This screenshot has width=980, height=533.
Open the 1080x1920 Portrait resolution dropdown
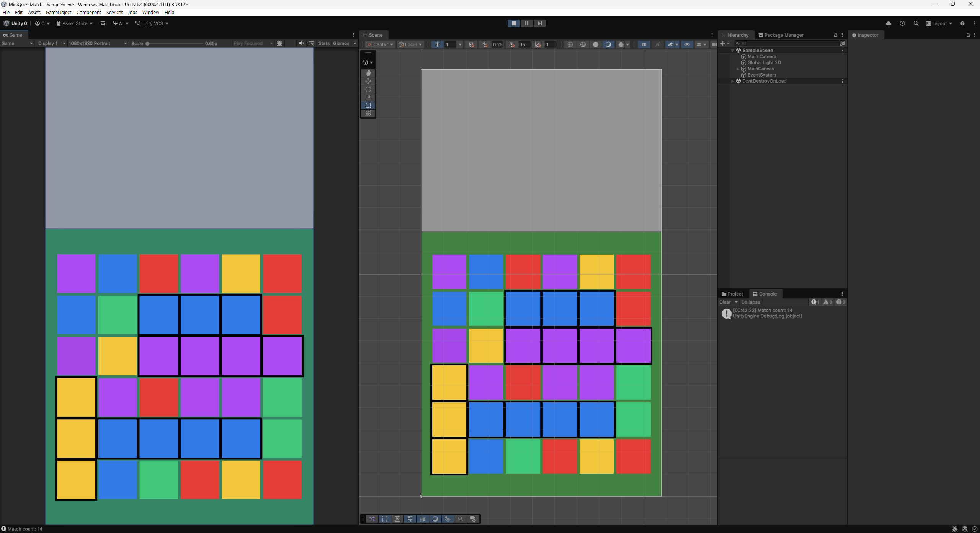98,43
